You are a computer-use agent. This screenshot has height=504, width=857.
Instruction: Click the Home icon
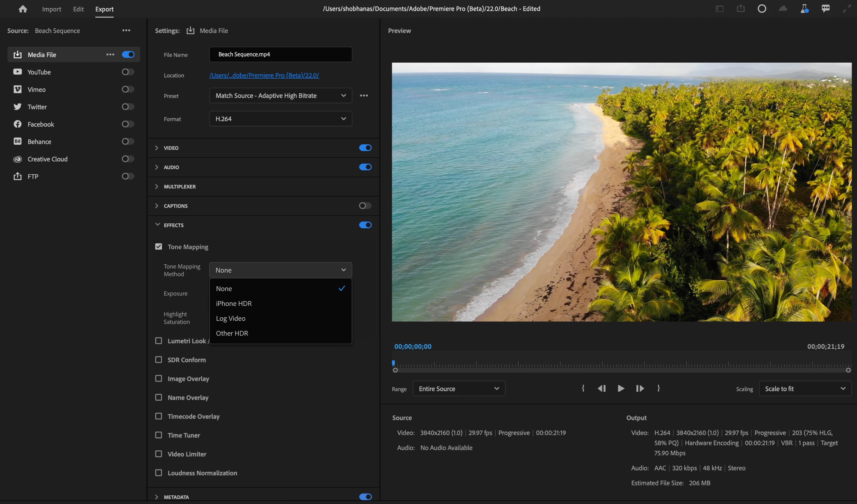tap(23, 9)
